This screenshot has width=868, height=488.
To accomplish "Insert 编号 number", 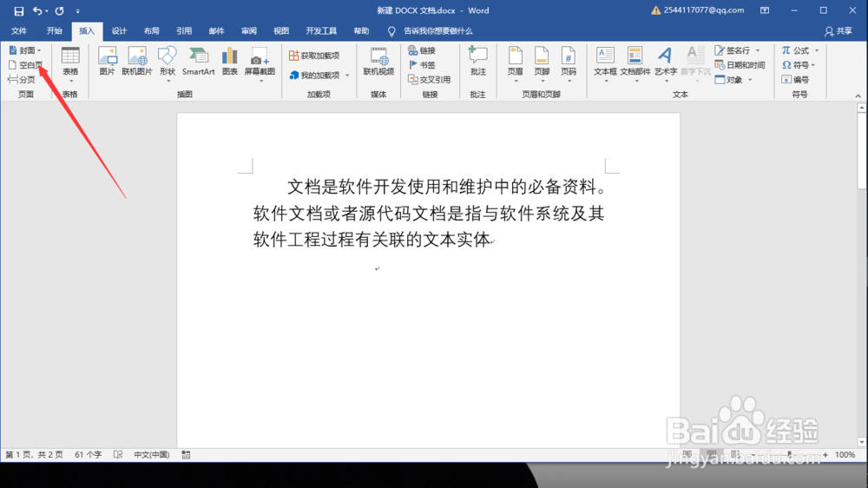I will [x=795, y=80].
